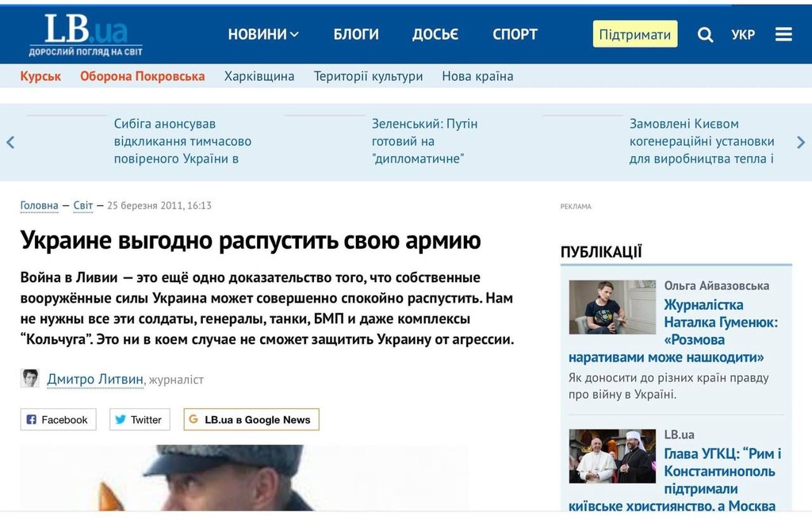812x520 pixels.
Task: Click the author's avatar photo
Action: click(30, 379)
